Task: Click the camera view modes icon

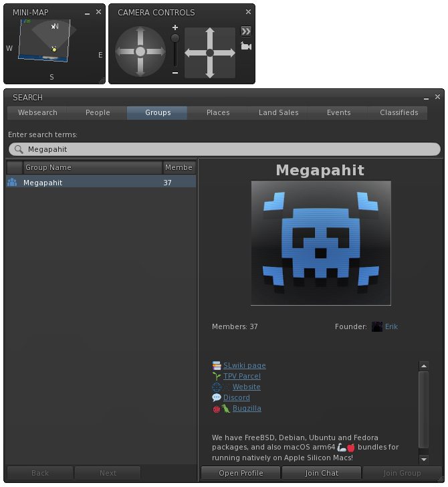Action: 246,47
